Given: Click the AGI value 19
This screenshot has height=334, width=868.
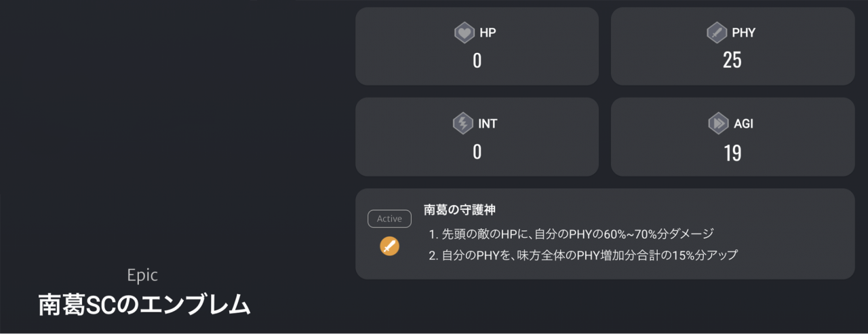Looking at the screenshot, I should 732,153.
